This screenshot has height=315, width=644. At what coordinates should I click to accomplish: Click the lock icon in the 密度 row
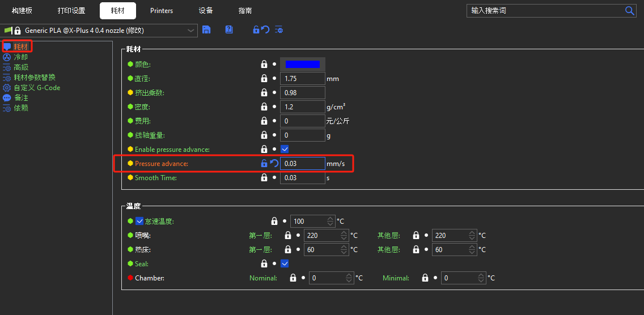[x=264, y=107]
